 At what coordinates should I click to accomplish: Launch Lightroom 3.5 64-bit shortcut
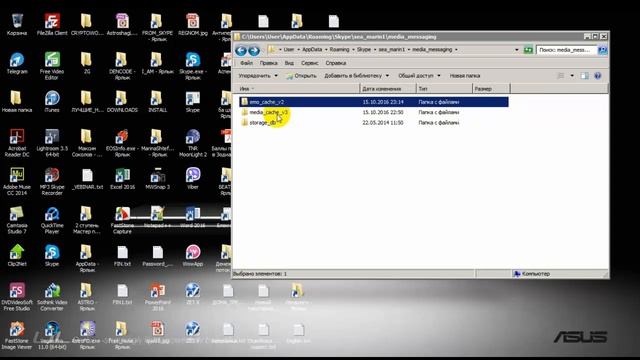click(x=52, y=143)
